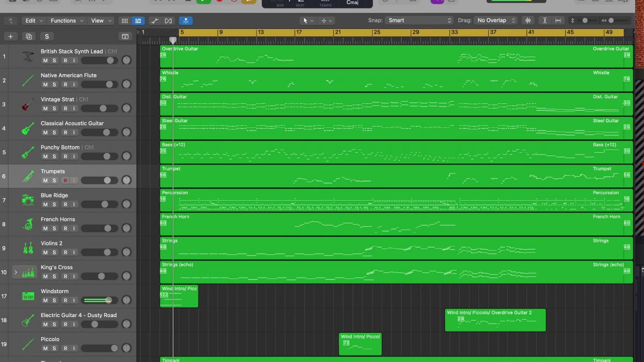Open the View menu

[x=101, y=21]
